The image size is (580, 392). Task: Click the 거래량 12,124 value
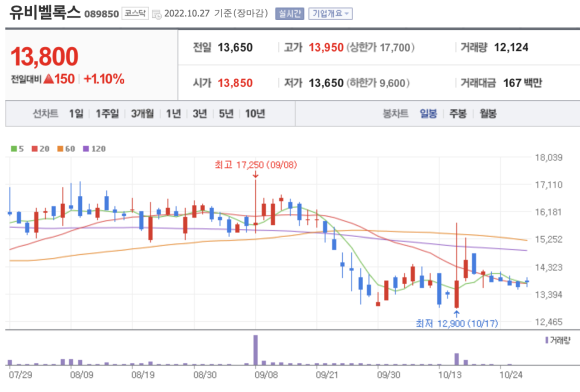(511, 47)
